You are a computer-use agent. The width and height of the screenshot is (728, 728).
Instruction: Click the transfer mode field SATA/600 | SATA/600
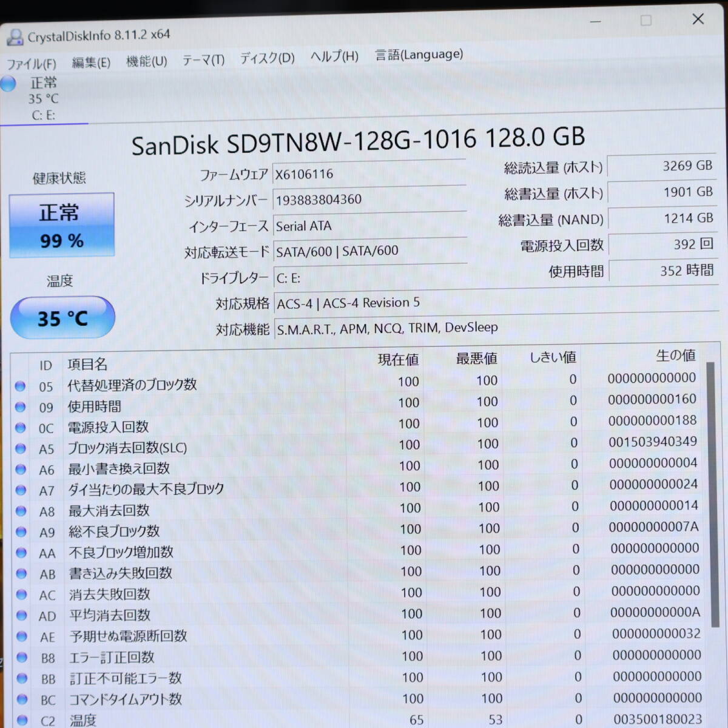tap(370, 250)
